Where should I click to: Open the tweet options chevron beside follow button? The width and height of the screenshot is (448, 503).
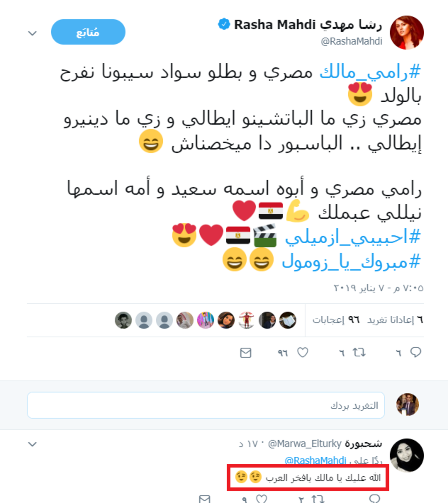[x=32, y=33]
